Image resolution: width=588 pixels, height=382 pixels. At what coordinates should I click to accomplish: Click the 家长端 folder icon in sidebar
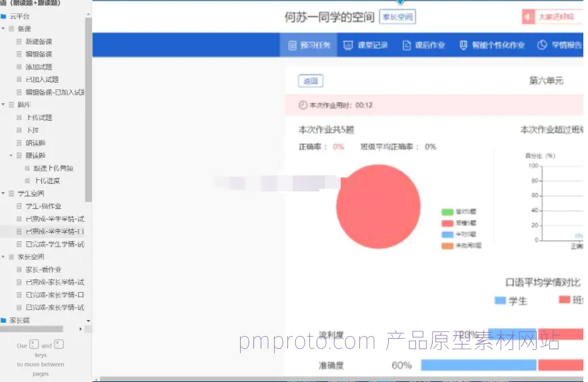(x=4, y=320)
